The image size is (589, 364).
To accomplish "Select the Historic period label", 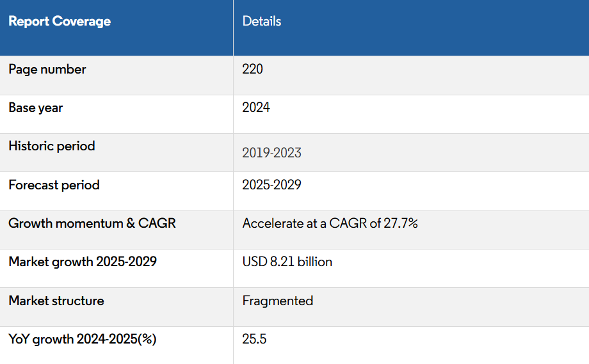I will (x=52, y=146).
